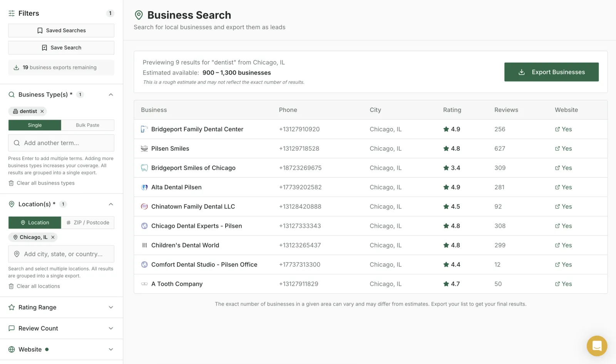Image resolution: width=616 pixels, height=364 pixels.
Task: Click the Children's Dental World logo icon
Action: tap(144, 245)
